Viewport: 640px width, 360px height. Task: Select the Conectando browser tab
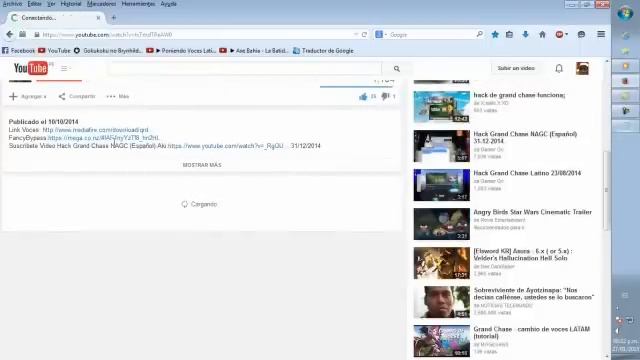[x=56, y=18]
